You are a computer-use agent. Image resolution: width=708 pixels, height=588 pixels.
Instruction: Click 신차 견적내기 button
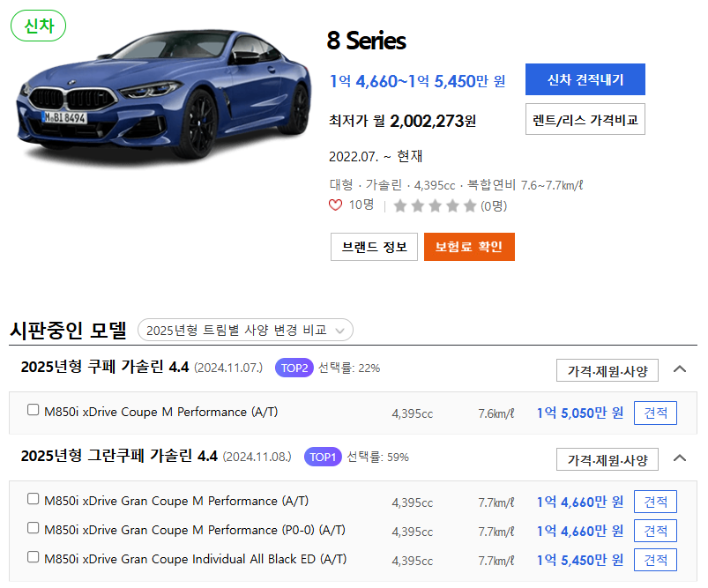click(x=585, y=79)
